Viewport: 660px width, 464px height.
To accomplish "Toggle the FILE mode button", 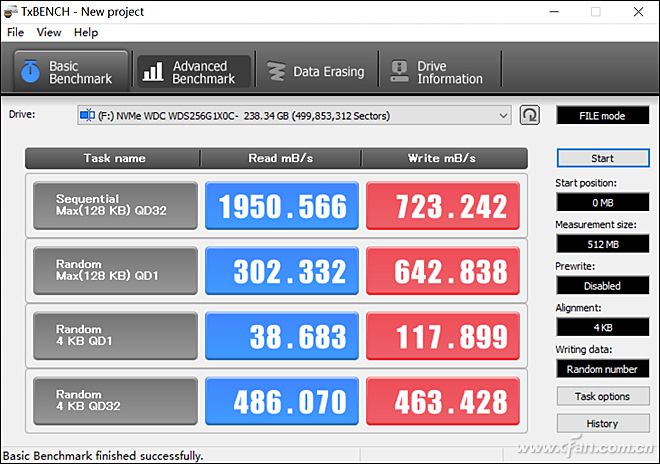I will (x=602, y=115).
